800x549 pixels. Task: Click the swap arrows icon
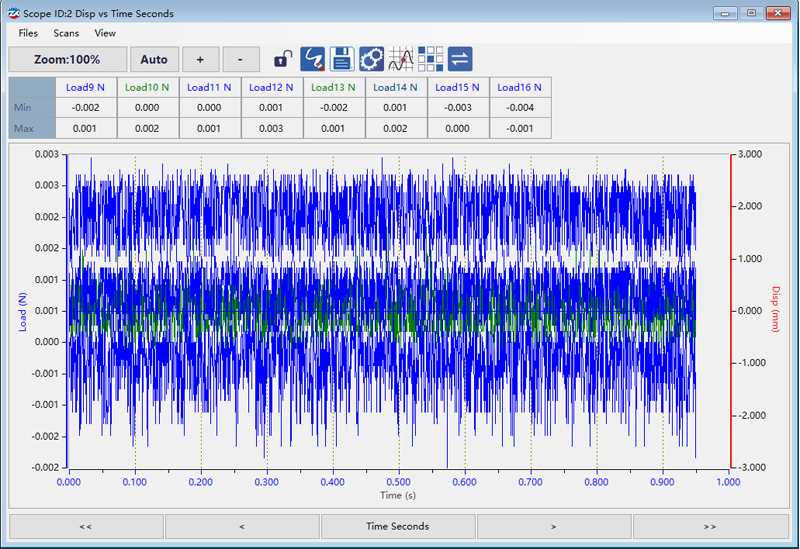[x=460, y=59]
